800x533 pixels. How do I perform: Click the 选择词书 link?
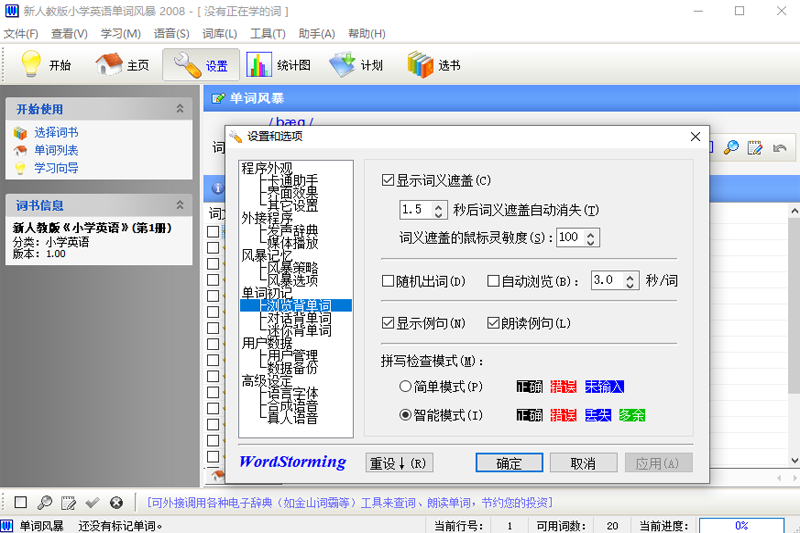pyautogui.click(x=56, y=133)
